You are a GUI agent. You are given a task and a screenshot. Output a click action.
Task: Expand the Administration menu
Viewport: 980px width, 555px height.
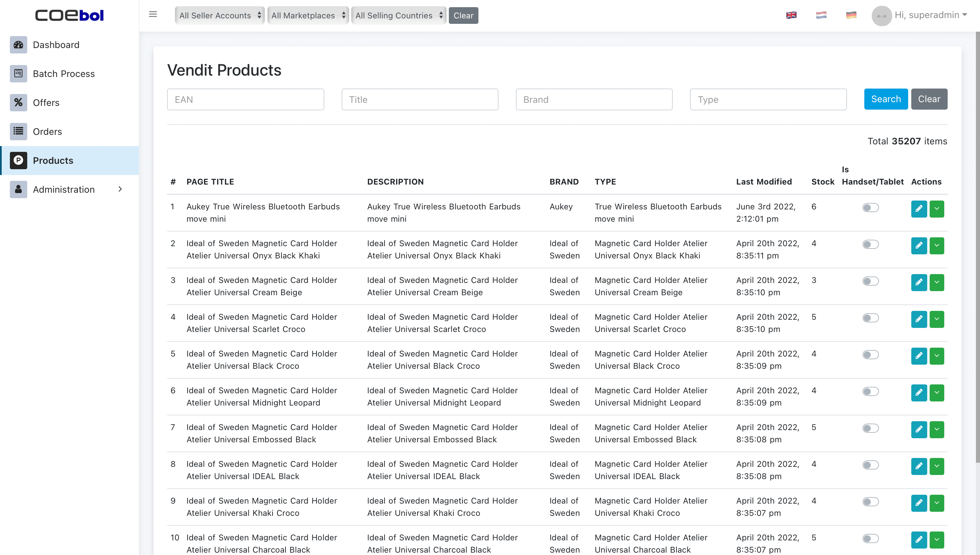pyautogui.click(x=70, y=189)
